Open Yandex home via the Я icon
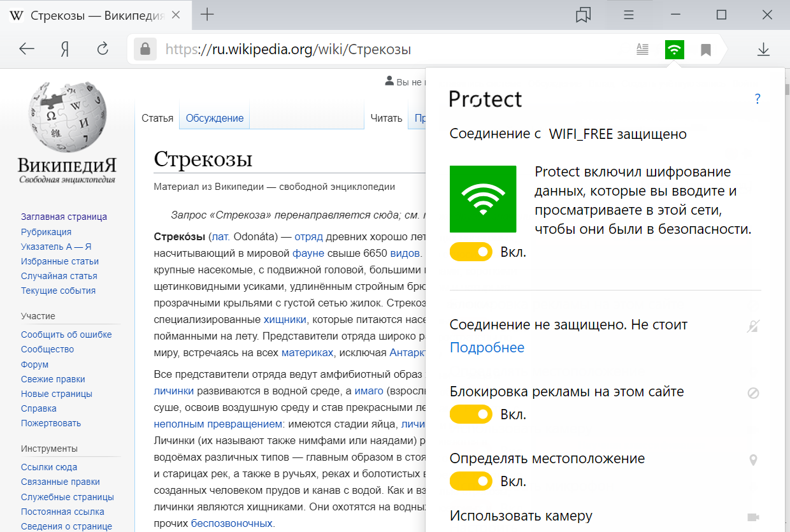 tap(64, 49)
